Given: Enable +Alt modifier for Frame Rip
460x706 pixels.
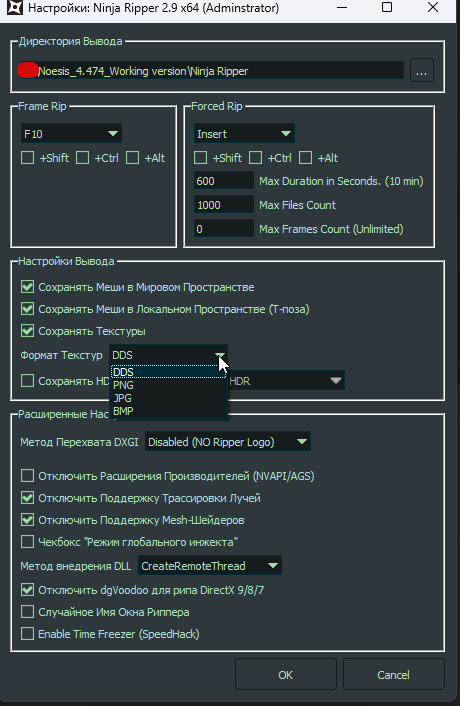Looking at the screenshot, I should 132,158.
